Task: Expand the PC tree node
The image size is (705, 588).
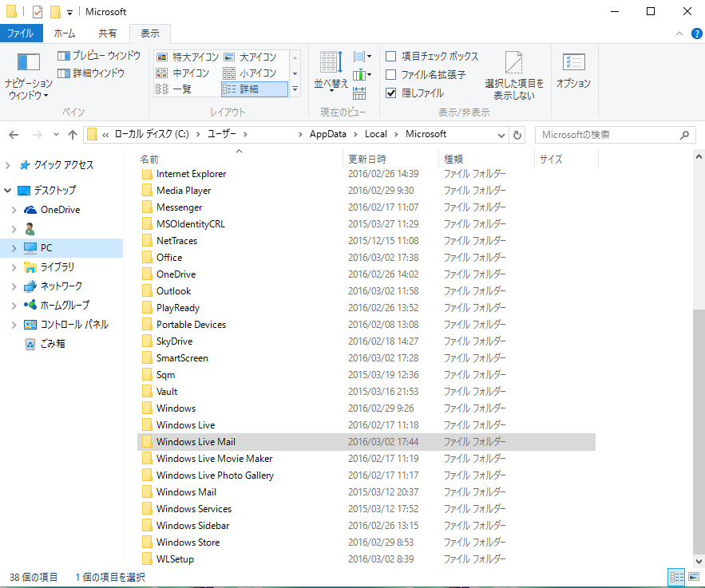Action: pyautogui.click(x=14, y=248)
